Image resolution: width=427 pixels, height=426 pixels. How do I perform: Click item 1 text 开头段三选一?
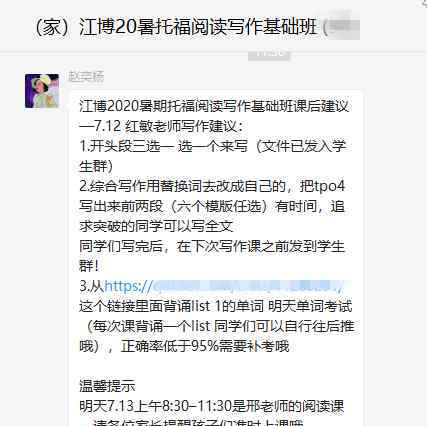pyautogui.click(x=126, y=146)
